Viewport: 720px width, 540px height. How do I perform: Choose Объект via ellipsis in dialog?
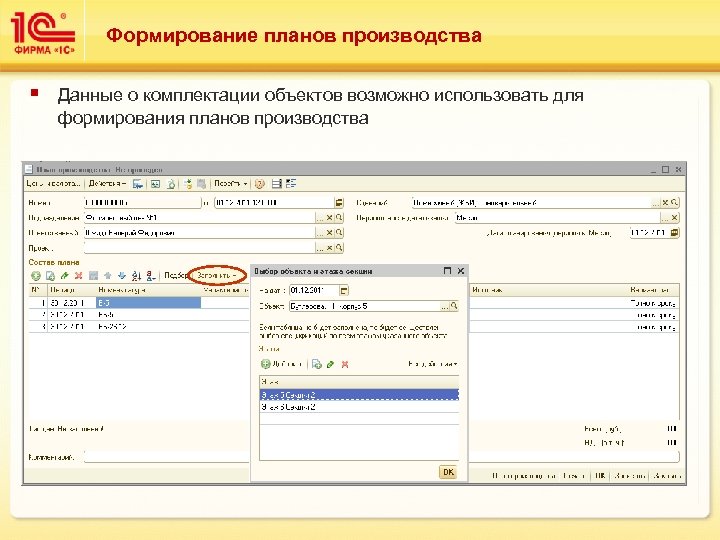tap(444, 306)
